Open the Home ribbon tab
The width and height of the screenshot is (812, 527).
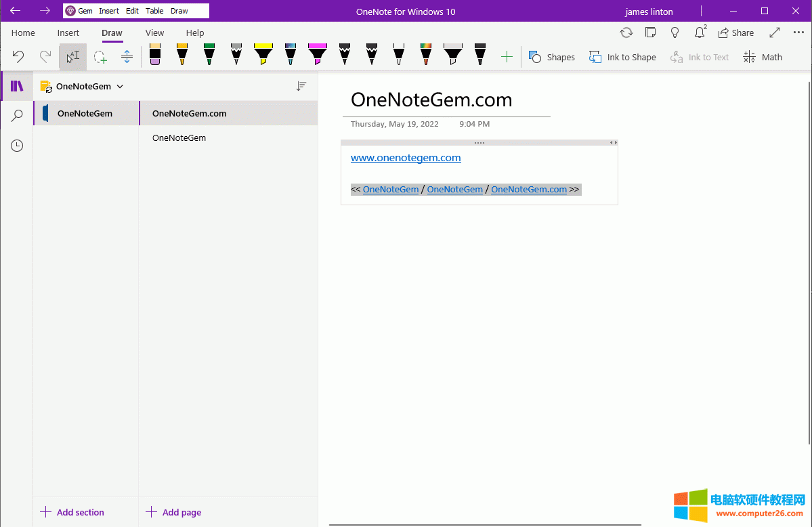click(x=23, y=33)
